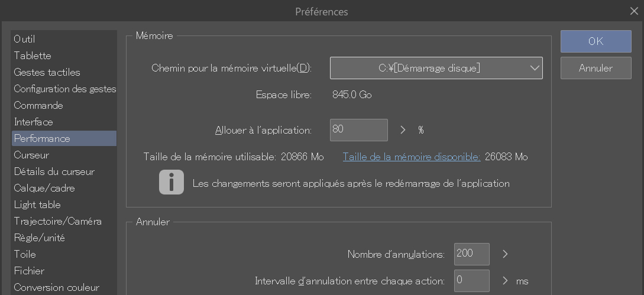Open the virtual memory path dropdown

(x=436, y=68)
